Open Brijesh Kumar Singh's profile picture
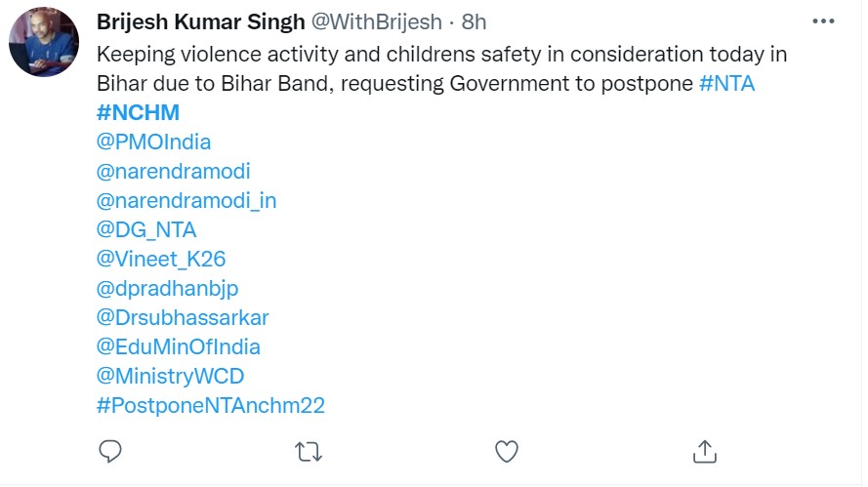This screenshot has height=487, width=868. click(44, 42)
